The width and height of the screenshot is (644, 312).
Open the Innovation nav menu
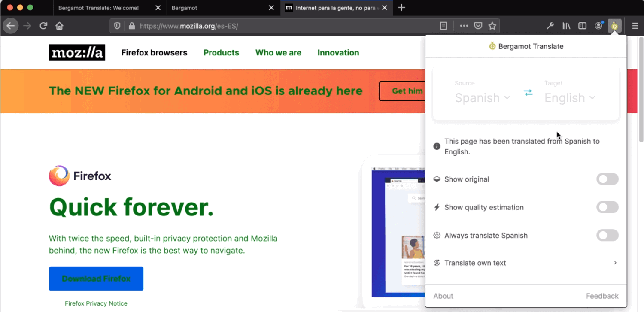[338, 53]
